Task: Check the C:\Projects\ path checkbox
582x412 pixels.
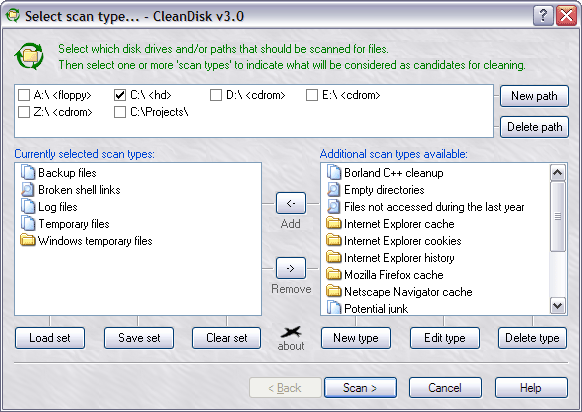Action: [x=120, y=112]
